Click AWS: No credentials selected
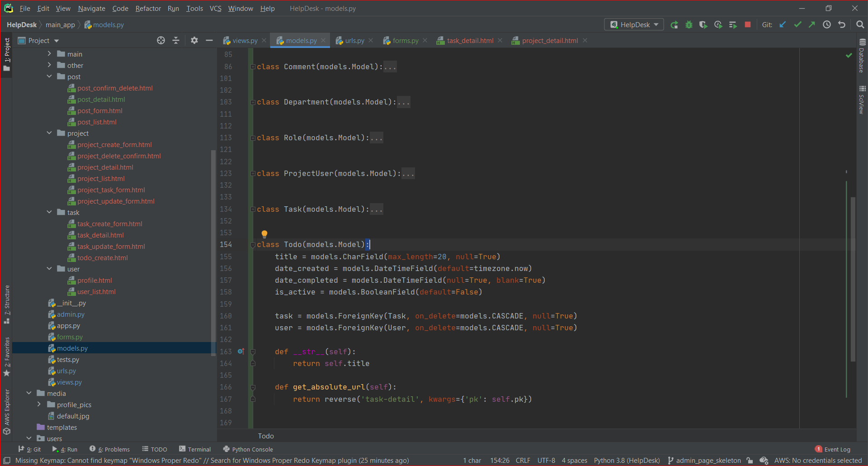Image resolution: width=868 pixels, height=466 pixels. point(818,461)
